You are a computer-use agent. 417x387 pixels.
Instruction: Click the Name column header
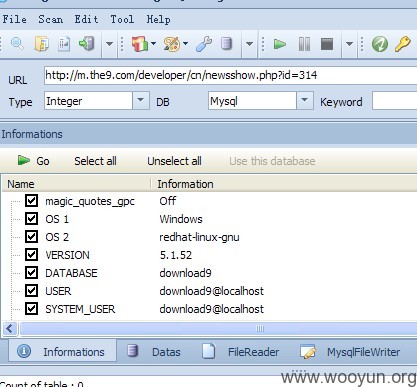[x=77, y=184]
